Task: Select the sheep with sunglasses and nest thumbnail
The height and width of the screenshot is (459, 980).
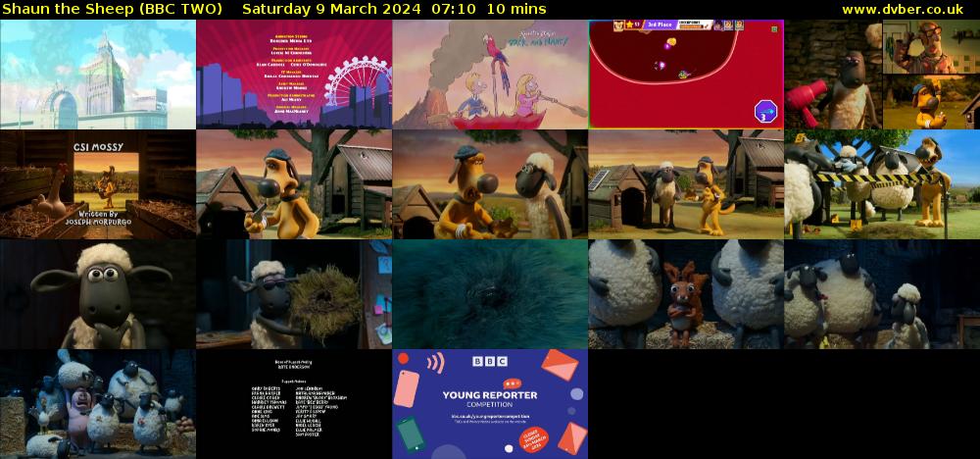Action: (294, 294)
